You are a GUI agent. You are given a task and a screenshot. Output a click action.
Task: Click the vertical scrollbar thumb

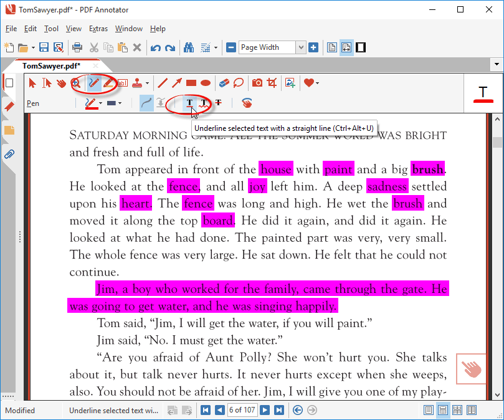[498, 142]
